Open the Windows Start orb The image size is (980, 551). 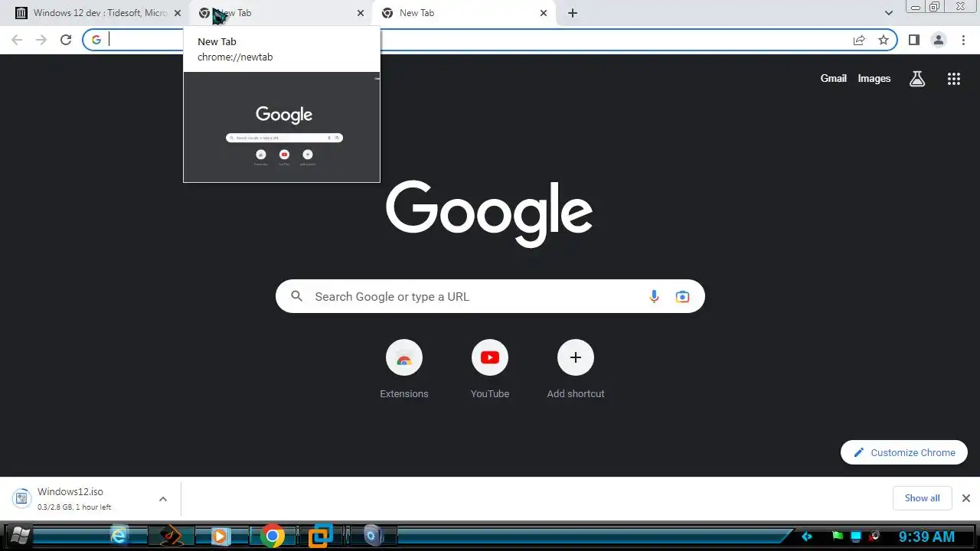tap(20, 535)
